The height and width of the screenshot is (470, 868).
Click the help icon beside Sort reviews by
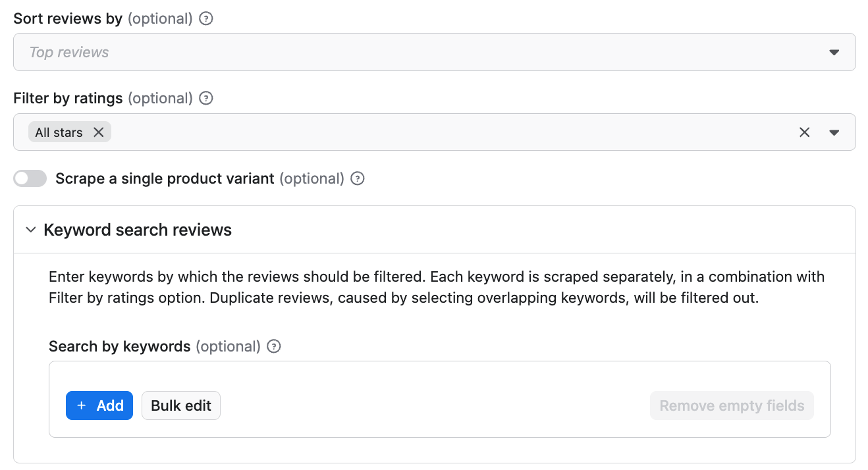206,18
